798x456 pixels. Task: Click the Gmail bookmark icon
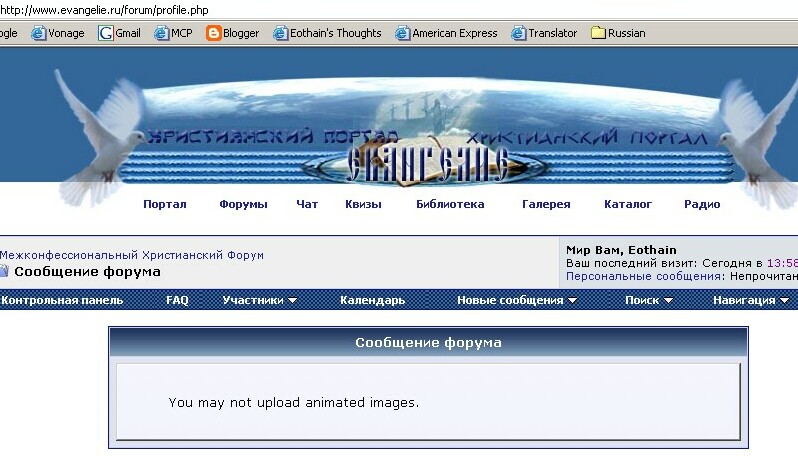(x=106, y=33)
